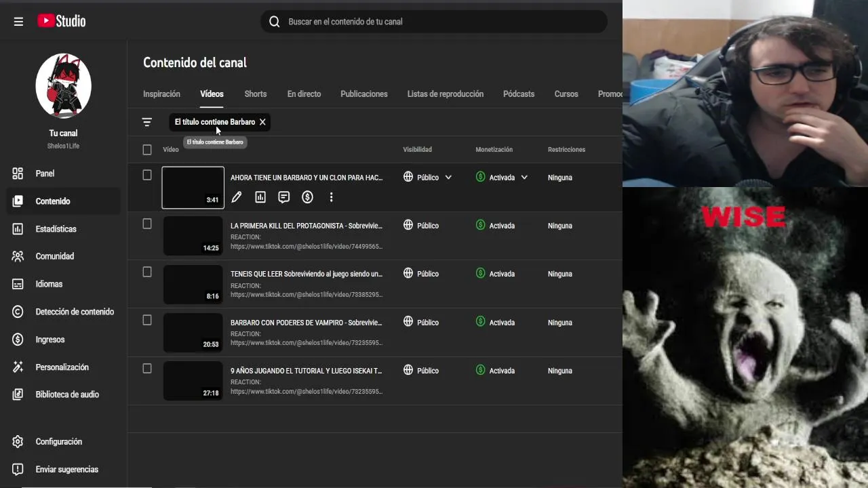Toggle the select-all videos checkbox

(147, 150)
